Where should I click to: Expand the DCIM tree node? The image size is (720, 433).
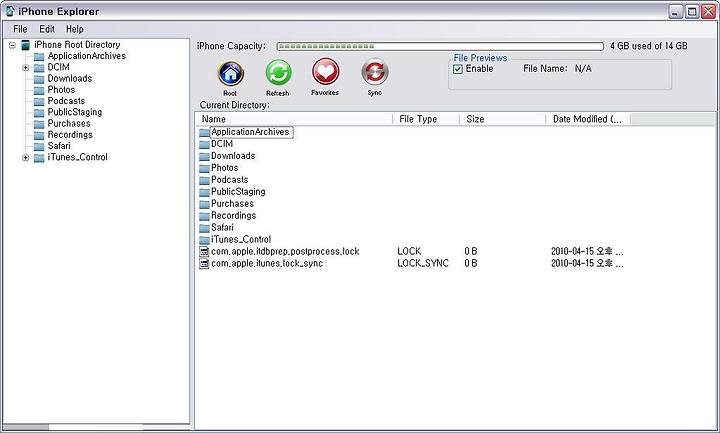(26, 68)
